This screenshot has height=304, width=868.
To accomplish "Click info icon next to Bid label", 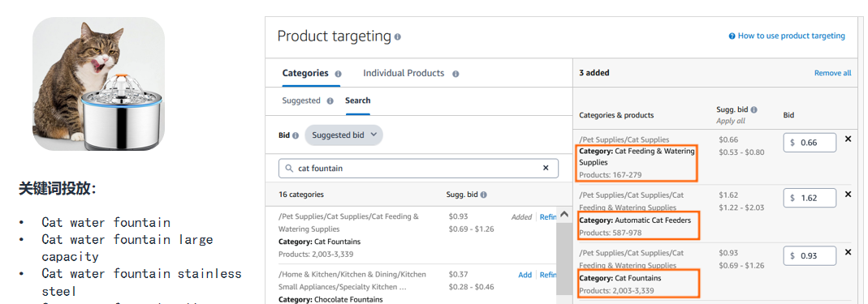I will [x=296, y=135].
